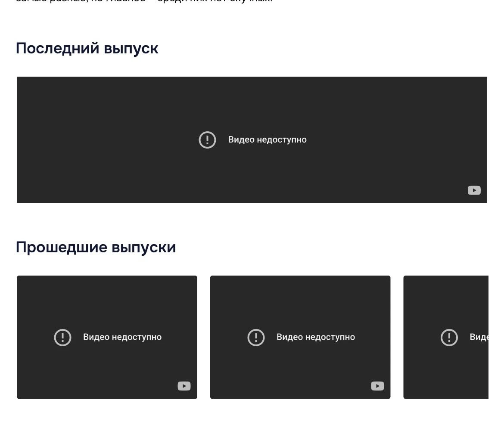The image size is (504, 428).
Task: Open YouTube logo on second past episode video
Action: click(377, 386)
